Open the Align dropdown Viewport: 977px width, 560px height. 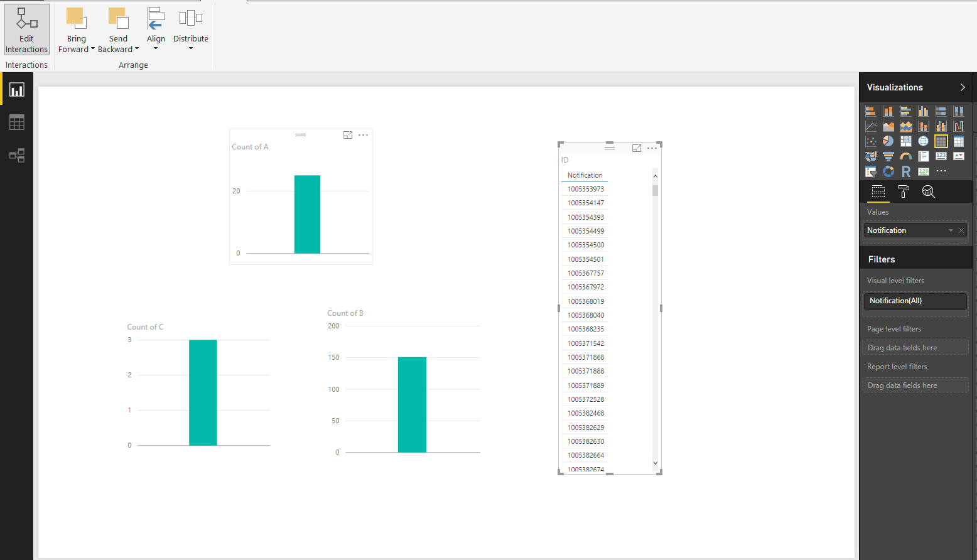pyautogui.click(x=156, y=30)
